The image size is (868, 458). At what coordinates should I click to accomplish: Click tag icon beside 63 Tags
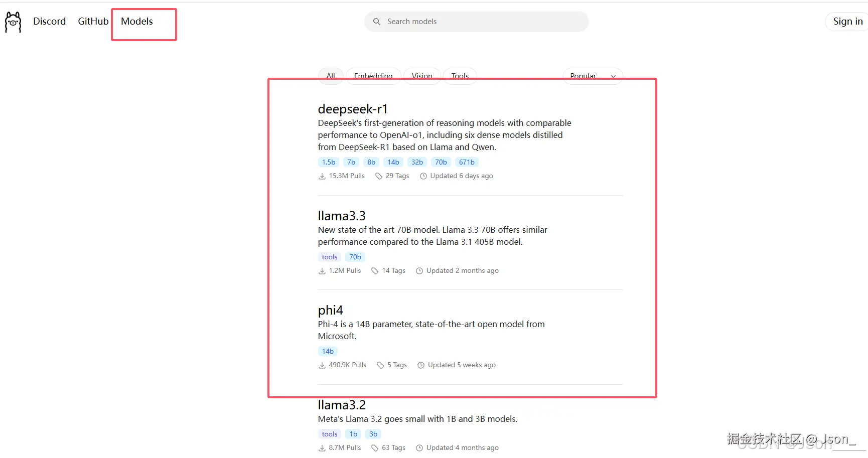[x=375, y=448]
